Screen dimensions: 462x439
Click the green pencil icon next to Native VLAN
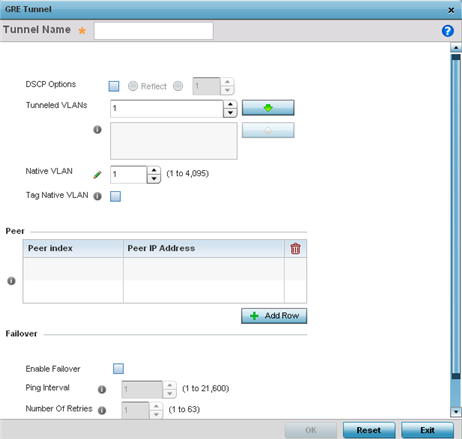97,175
